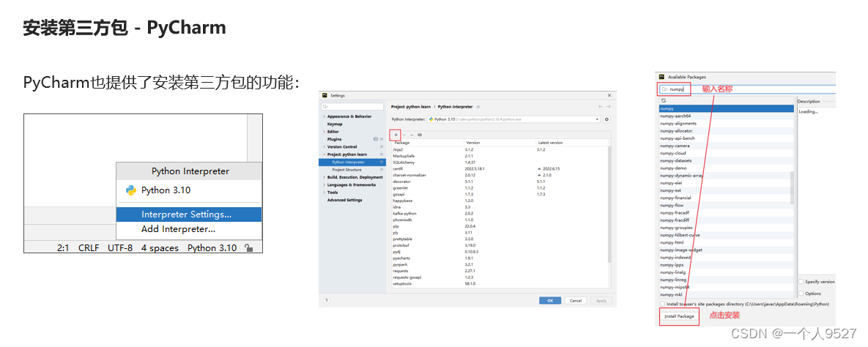Select numpy-aarch64 in the package list
Viewport: 868px width, 347px height.
coord(727,116)
